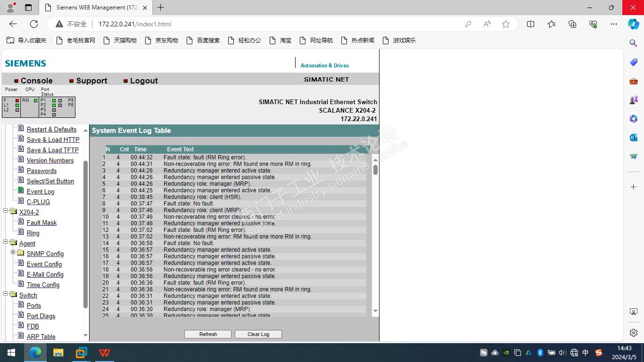Open the Outlook icon in Edge sidebar
Image resolution: width=644 pixels, height=362 pixels.
634,138
